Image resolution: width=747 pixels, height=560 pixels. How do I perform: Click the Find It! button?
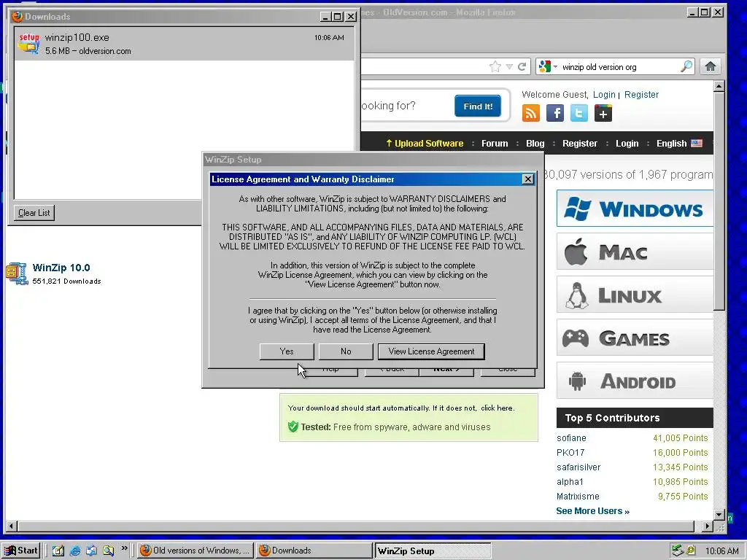[478, 106]
